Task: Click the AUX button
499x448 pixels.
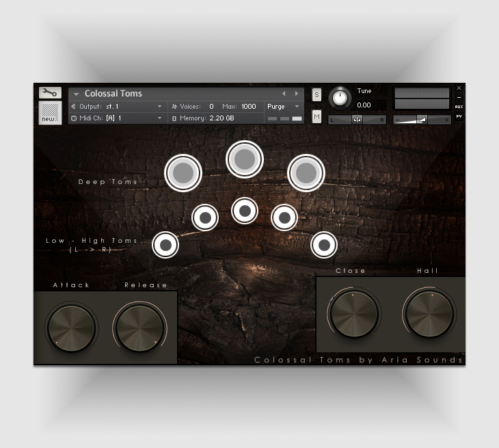Action: coord(459,107)
